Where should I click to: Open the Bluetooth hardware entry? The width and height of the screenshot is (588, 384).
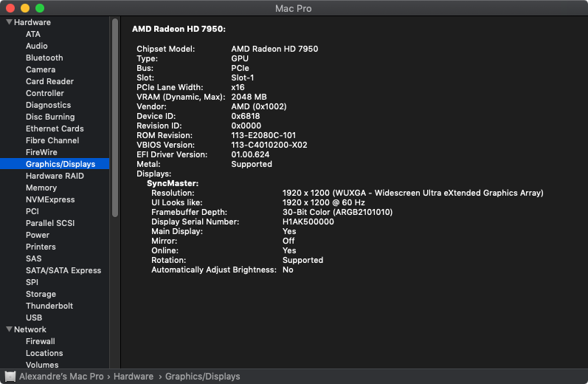tap(44, 58)
